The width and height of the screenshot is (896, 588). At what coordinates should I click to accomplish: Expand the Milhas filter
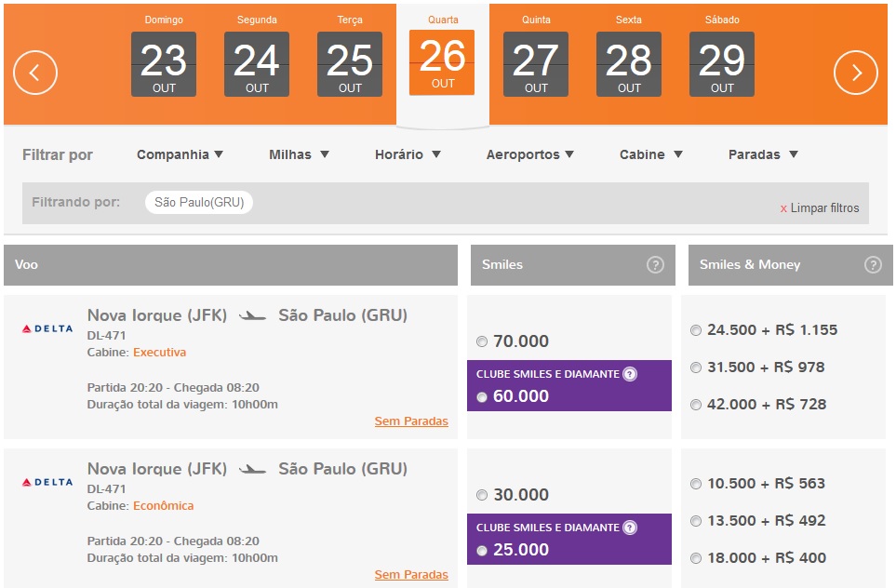(299, 154)
